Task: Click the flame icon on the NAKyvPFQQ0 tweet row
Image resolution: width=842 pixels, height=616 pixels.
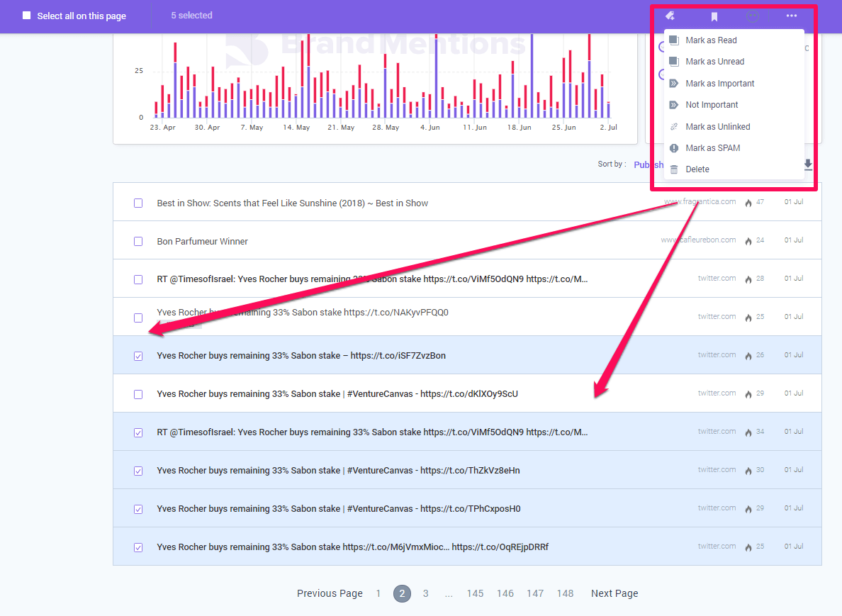Action: 748,318
